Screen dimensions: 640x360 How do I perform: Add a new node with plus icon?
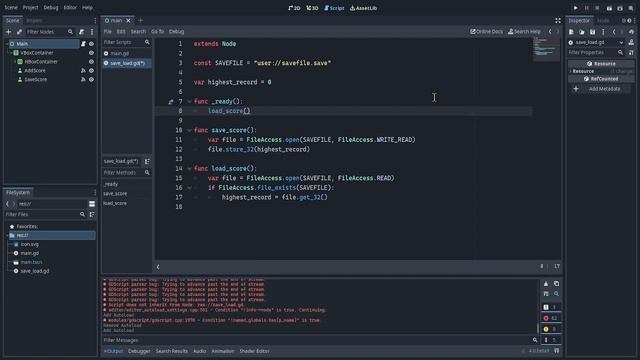(x=8, y=31)
